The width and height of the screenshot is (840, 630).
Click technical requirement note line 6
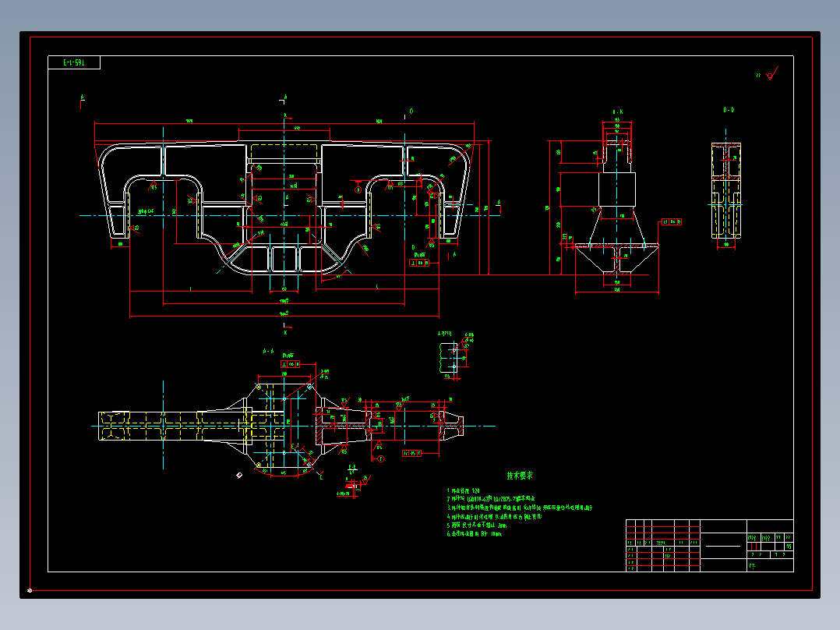pos(475,534)
